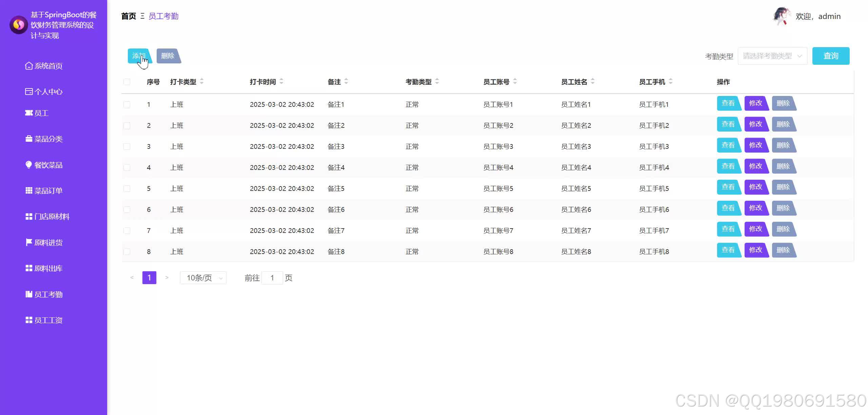
Task: Click 修改 button for row 5
Action: (x=756, y=187)
